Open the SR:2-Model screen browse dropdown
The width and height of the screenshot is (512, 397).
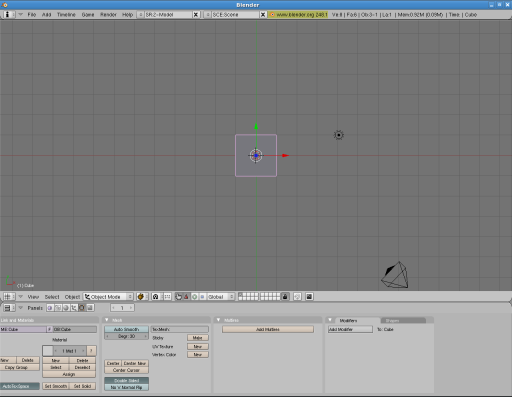141,15
